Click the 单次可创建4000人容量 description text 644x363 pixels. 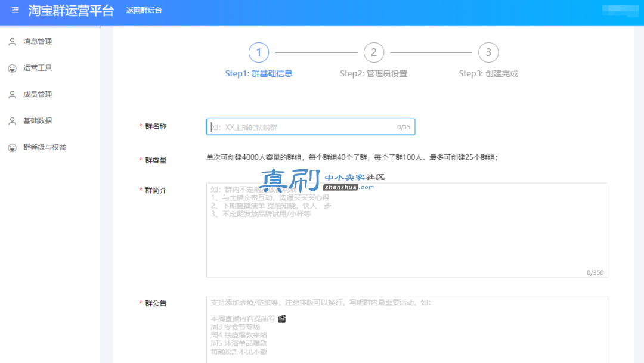(x=352, y=157)
